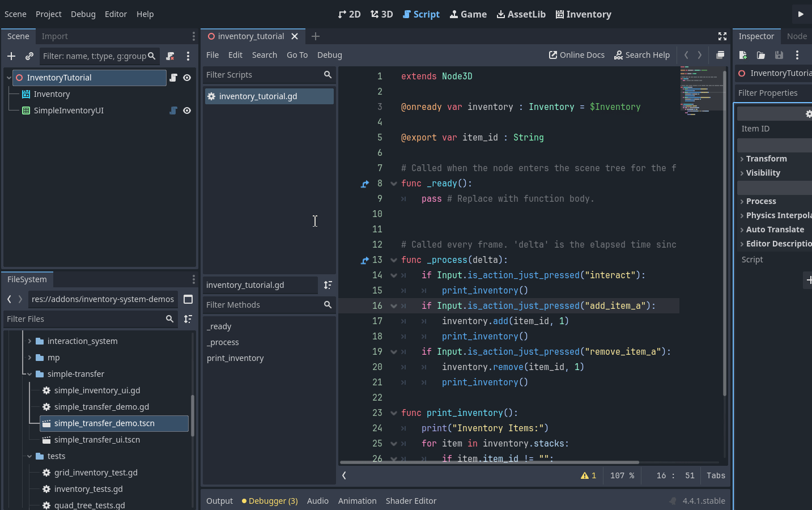Open Scene dock extra options menu
Image resolution: width=812 pixels, height=510 pixels.
point(188,56)
